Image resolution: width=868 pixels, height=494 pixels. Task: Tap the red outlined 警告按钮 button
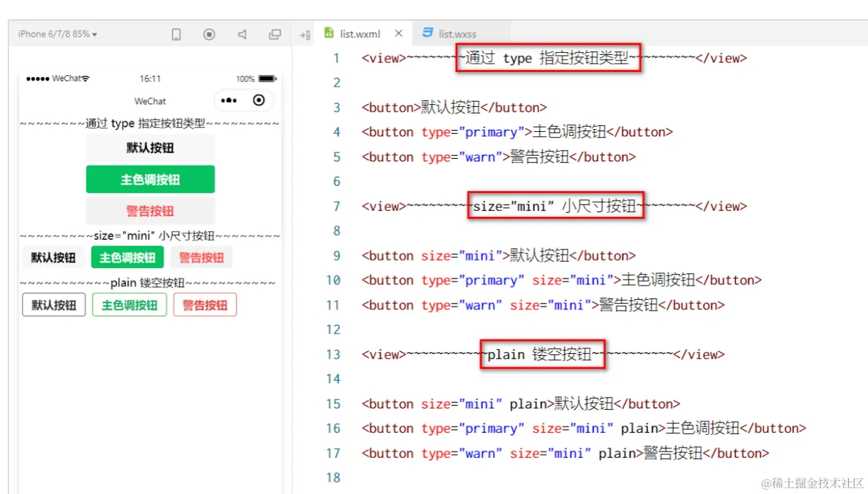click(x=205, y=305)
